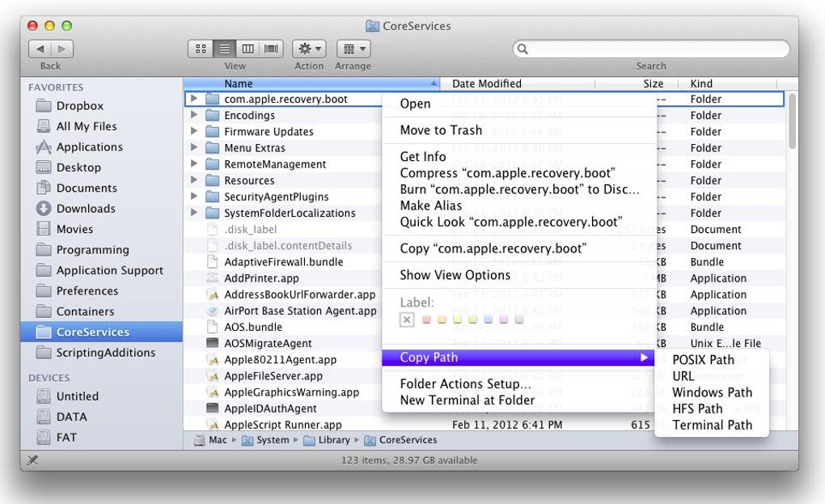Sort by the Kind column
The image size is (825, 504).
727,83
